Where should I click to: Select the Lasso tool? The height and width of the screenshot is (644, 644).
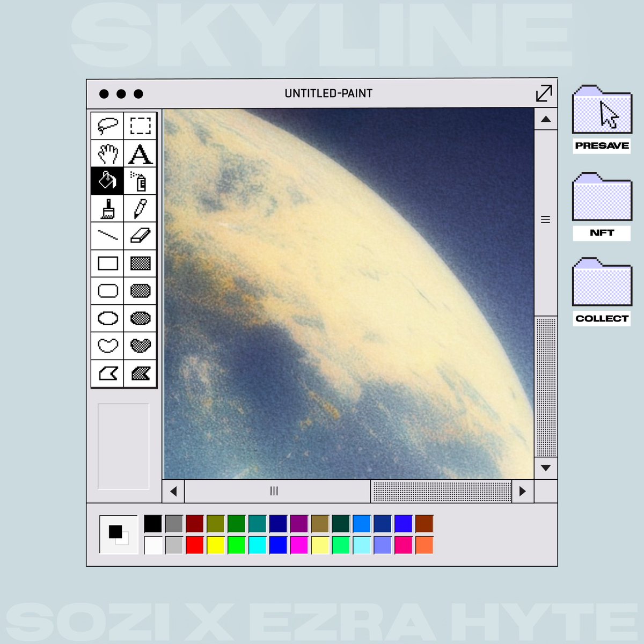(x=107, y=126)
